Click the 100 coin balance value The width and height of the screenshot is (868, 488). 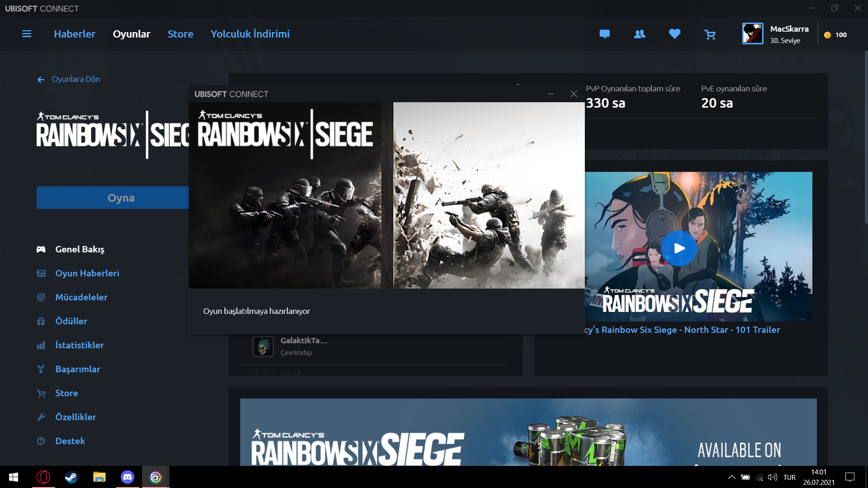click(x=841, y=35)
